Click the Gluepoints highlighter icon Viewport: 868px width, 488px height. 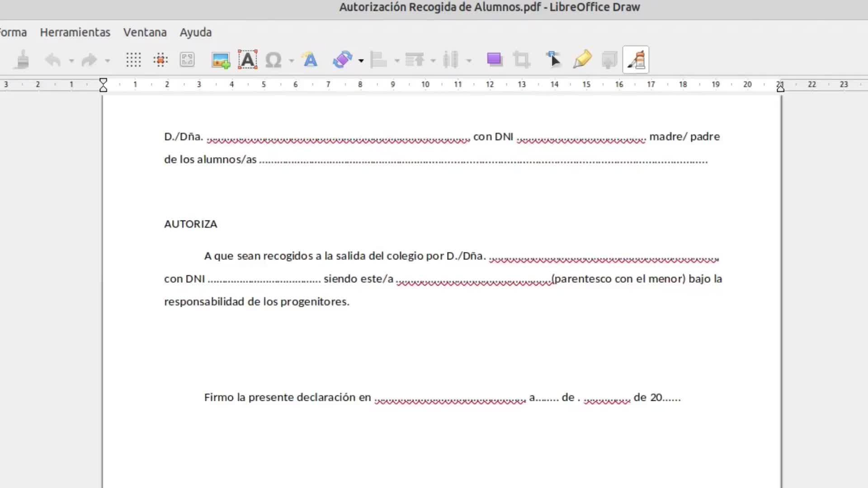(x=582, y=60)
